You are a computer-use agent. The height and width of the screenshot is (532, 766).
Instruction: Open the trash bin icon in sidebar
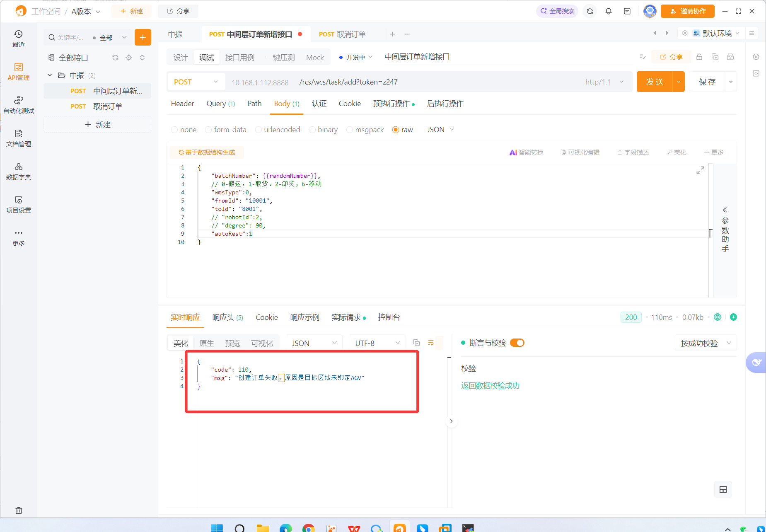(19, 510)
